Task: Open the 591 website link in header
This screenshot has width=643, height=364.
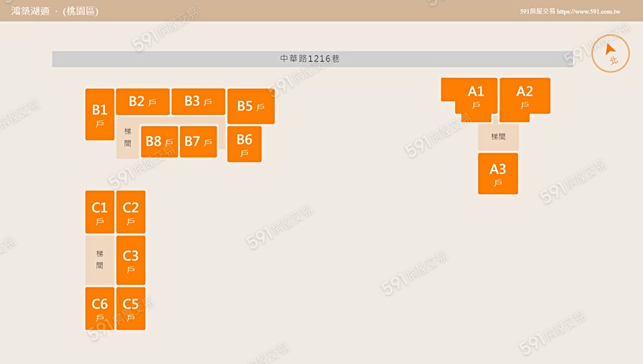Action: point(569,11)
